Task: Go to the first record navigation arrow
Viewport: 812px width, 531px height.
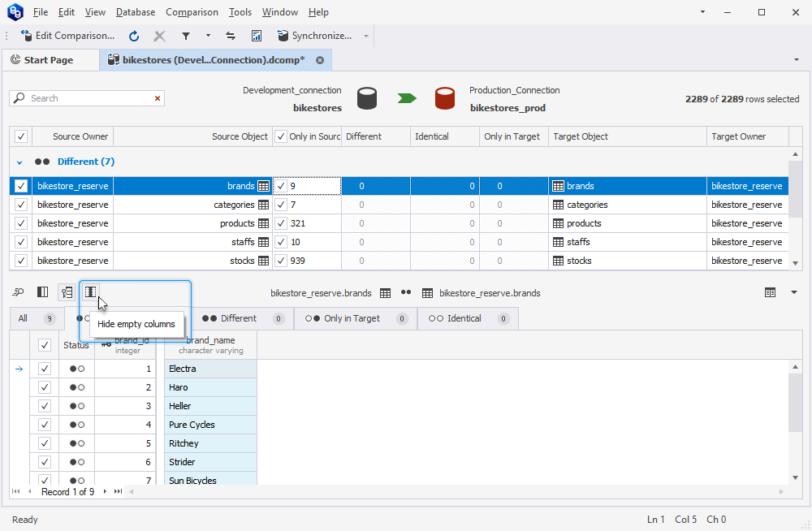Action: pyautogui.click(x=16, y=492)
